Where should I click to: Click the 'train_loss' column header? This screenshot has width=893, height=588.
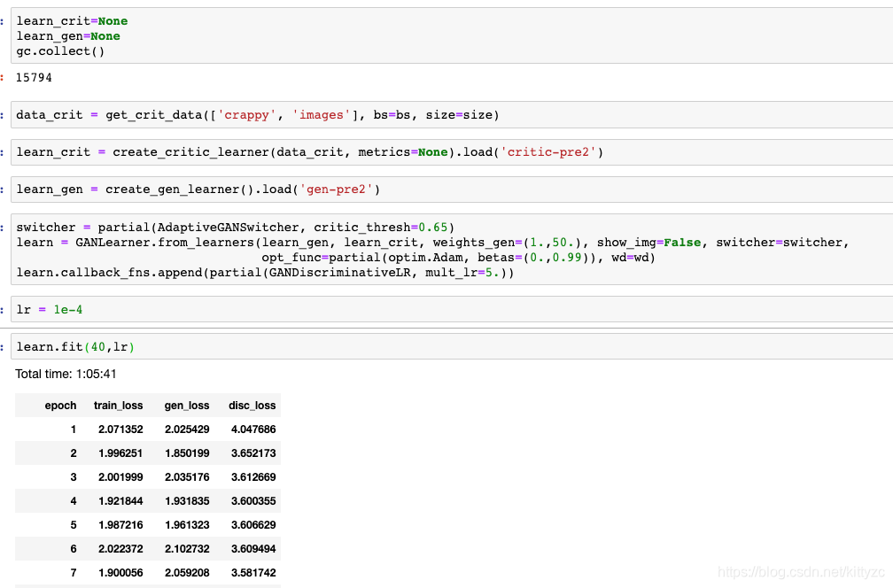coord(119,406)
